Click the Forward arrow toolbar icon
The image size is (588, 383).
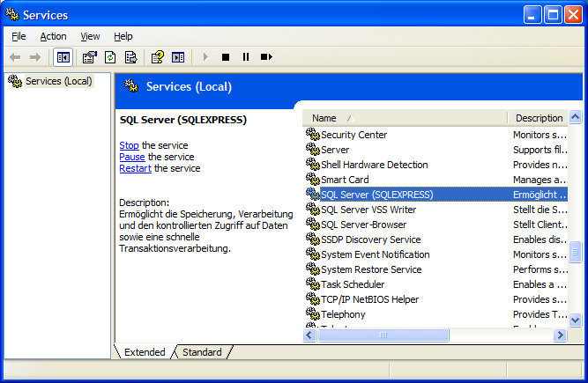coord(35,57)
